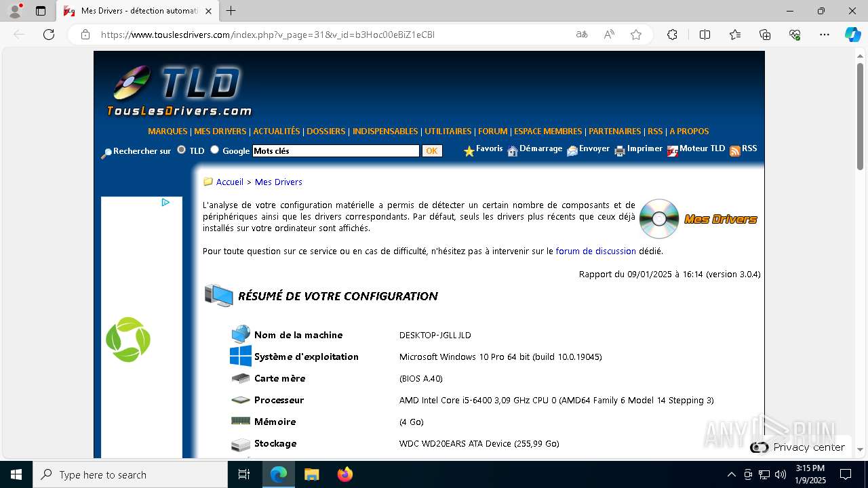Show hidden system tray icons
Screen dimensions: 868x488
coord(731,474)
